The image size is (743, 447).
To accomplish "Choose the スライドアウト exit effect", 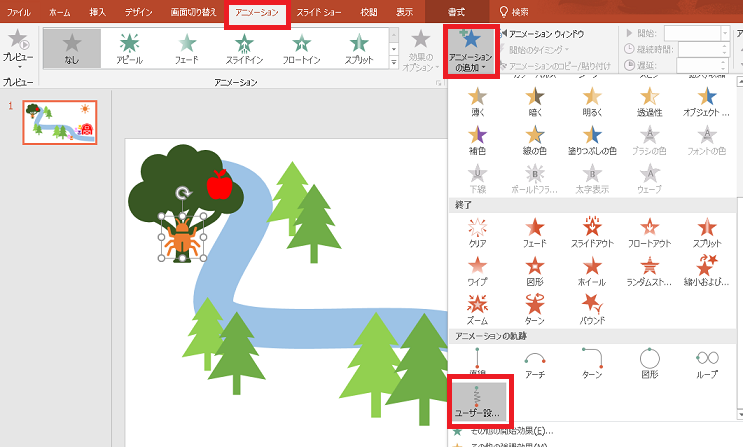I will click(592, 233).
